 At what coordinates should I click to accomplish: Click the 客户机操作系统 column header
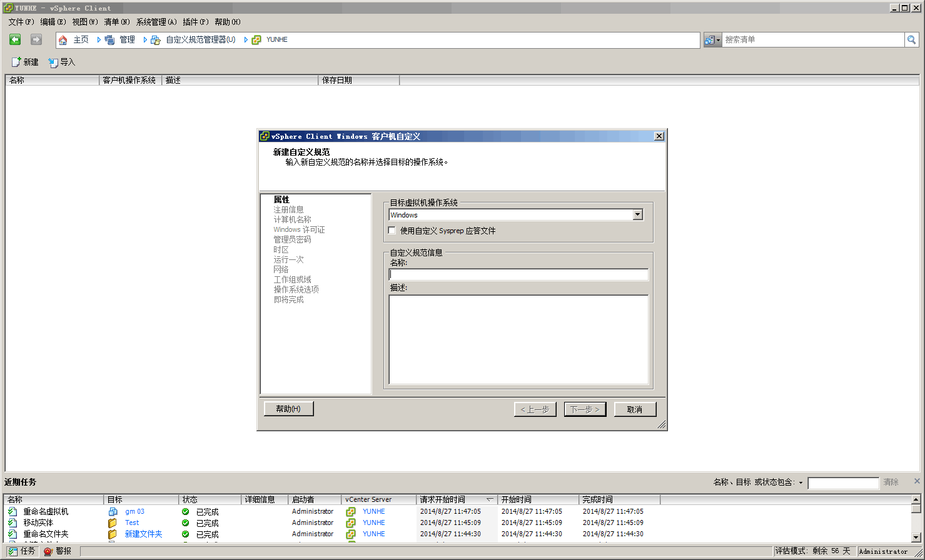click(x=130, y=80)
